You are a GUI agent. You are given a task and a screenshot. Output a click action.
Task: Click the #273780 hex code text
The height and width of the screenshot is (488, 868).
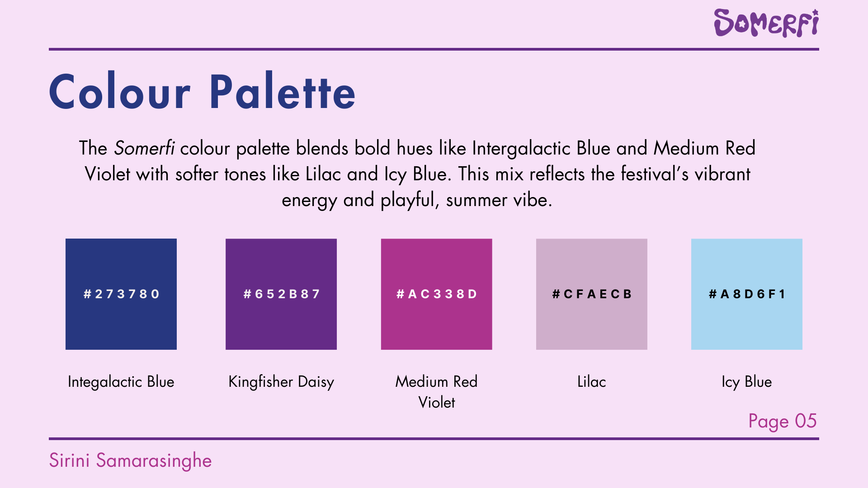point(121,294)
